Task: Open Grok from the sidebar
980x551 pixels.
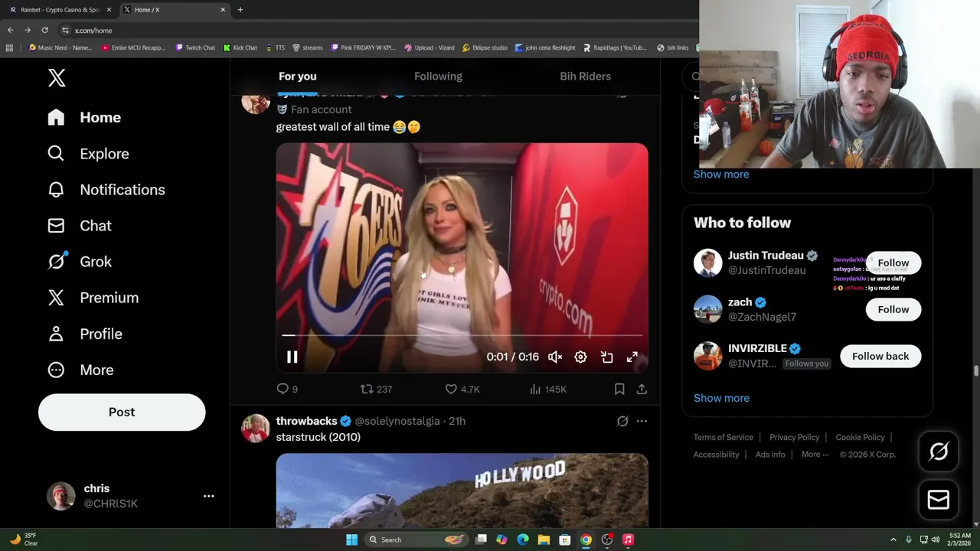Action: 80,262
